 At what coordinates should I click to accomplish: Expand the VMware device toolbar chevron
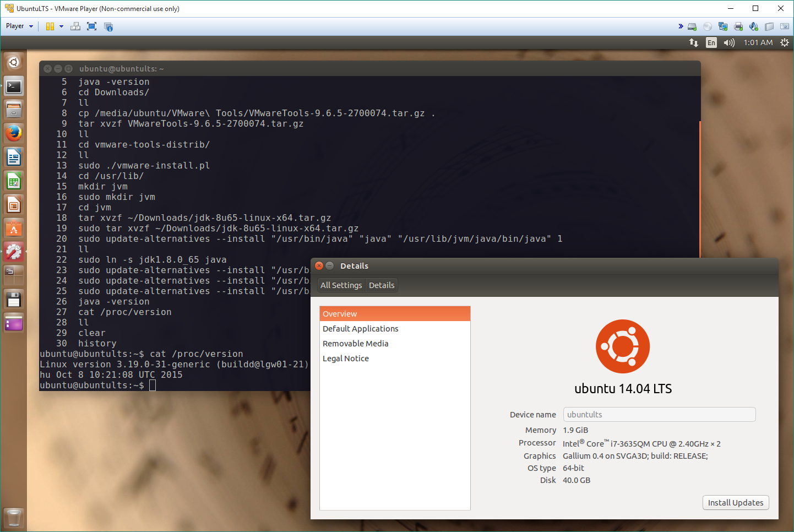pos(681,26)
